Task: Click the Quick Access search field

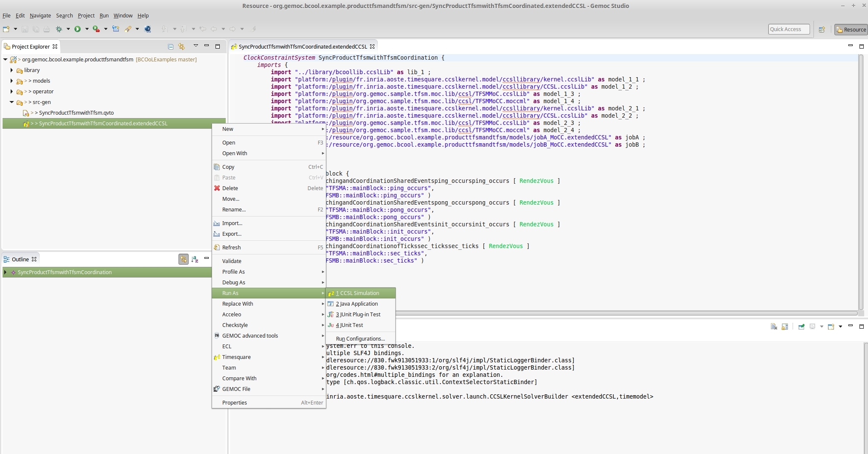Action: pos(788,29)
